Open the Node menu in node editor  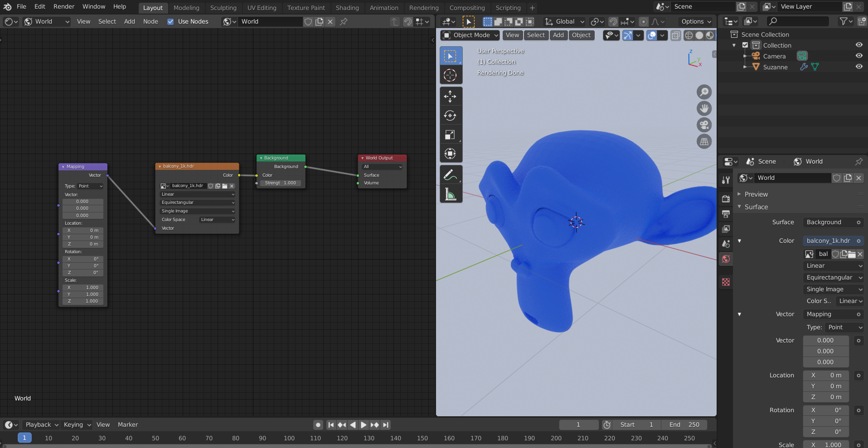point(150,21)
